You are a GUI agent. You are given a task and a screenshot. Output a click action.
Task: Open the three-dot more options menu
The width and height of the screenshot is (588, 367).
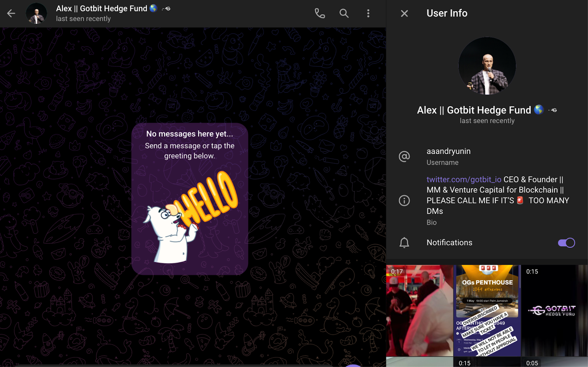pyautogui.click(x=368, y=14)
